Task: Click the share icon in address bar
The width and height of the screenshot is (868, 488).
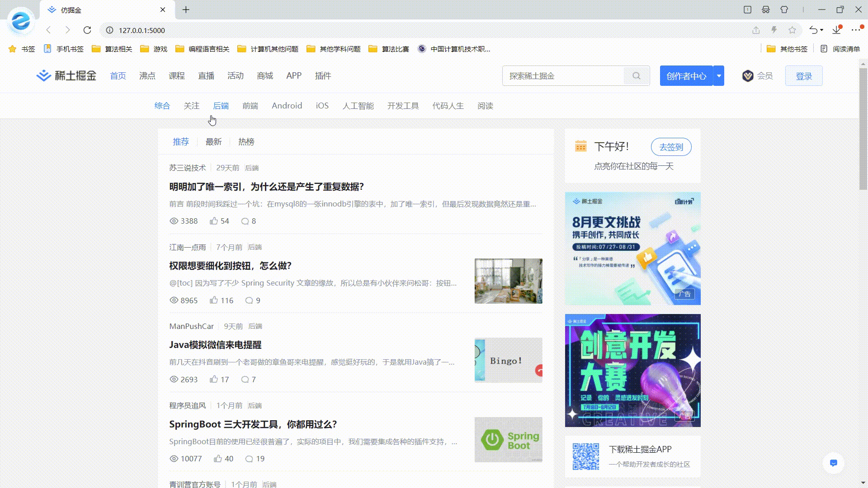Action: coord(756,30)
